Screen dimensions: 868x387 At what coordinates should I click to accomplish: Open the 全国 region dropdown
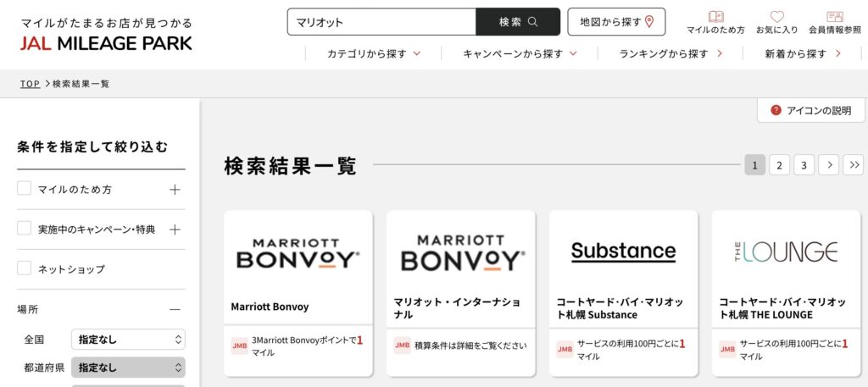tap(128, 340)
